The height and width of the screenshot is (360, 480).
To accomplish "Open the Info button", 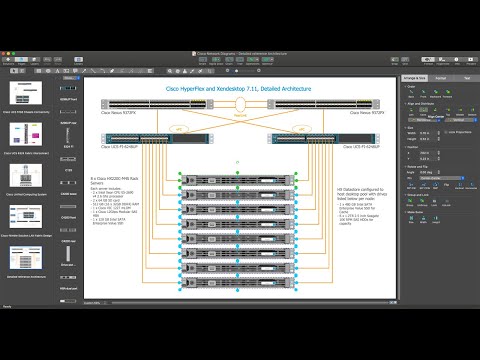I will pyautogui.click(x=457, y=60).
